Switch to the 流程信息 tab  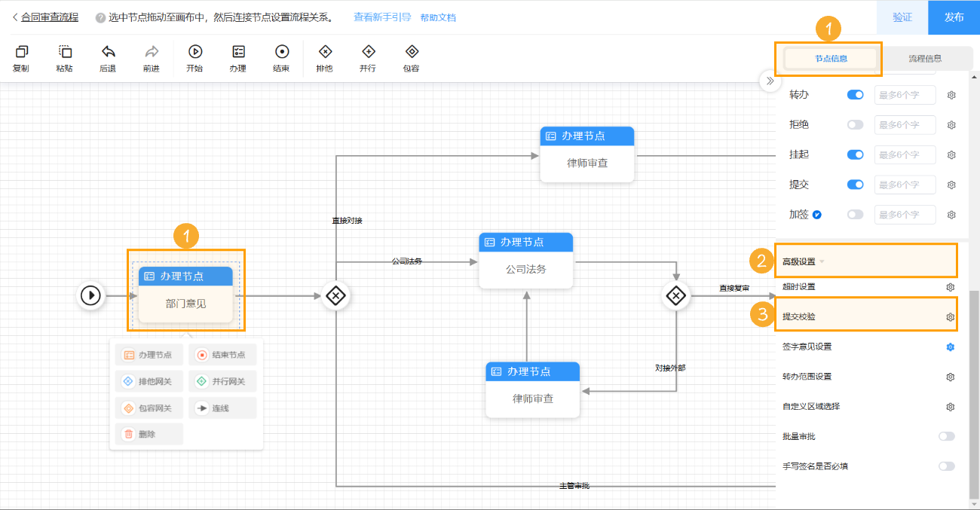tap(924, 58)
